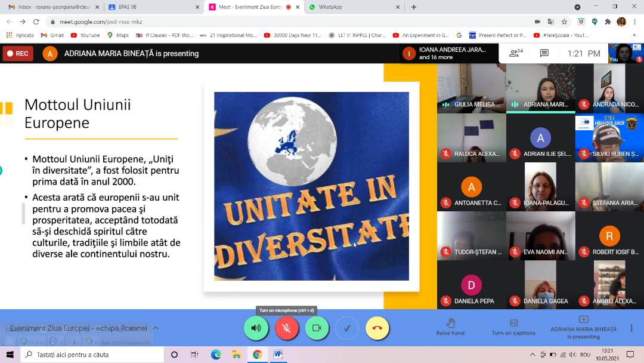
Task: Bookmark this page with the star icon
Action: pos(564,21)
